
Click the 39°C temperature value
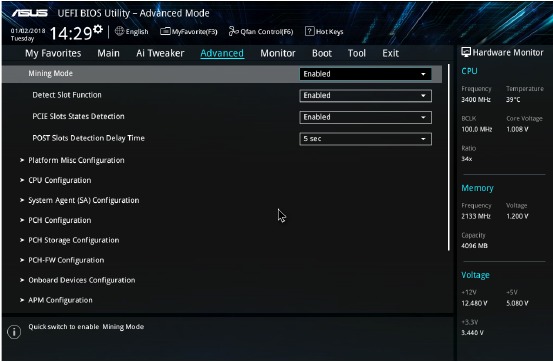tap(513, 99)
